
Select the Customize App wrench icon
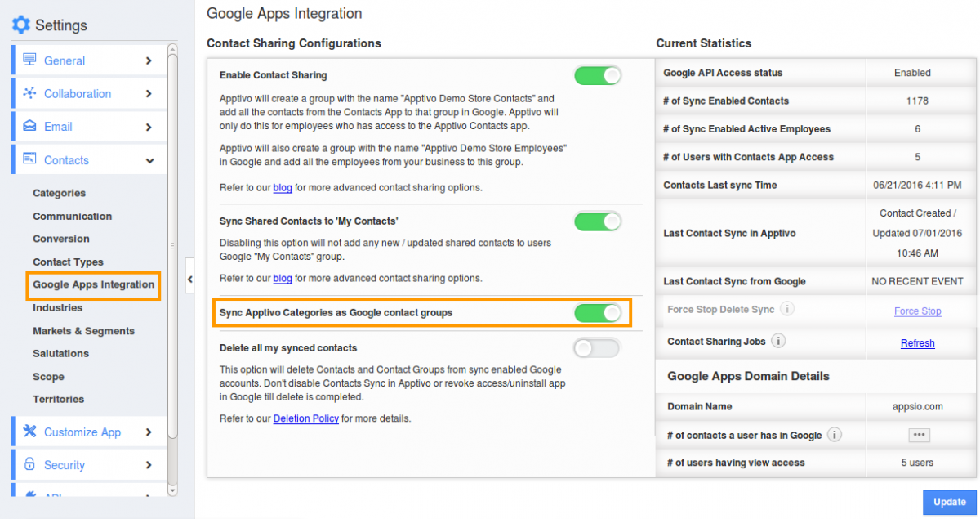30,432
